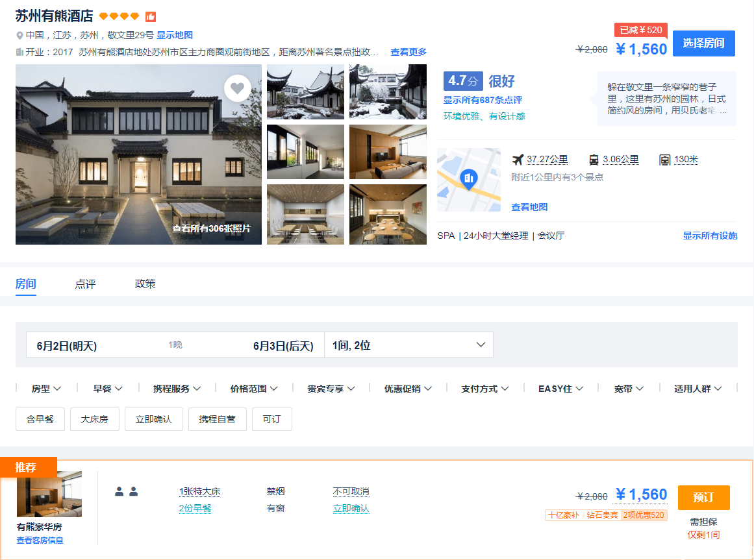The image size is (754, 560).
Task: Toggle the 大床房 quick filter
Action: click(x=94, y=419)
